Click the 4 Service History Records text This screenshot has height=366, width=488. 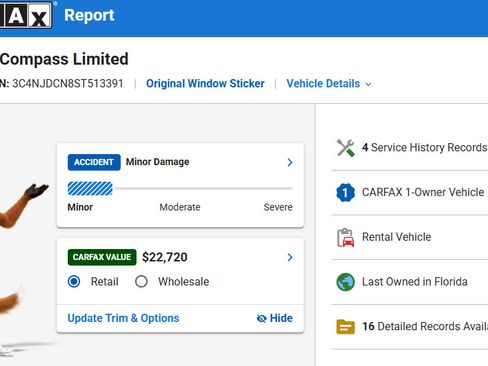tap(425, 147)
